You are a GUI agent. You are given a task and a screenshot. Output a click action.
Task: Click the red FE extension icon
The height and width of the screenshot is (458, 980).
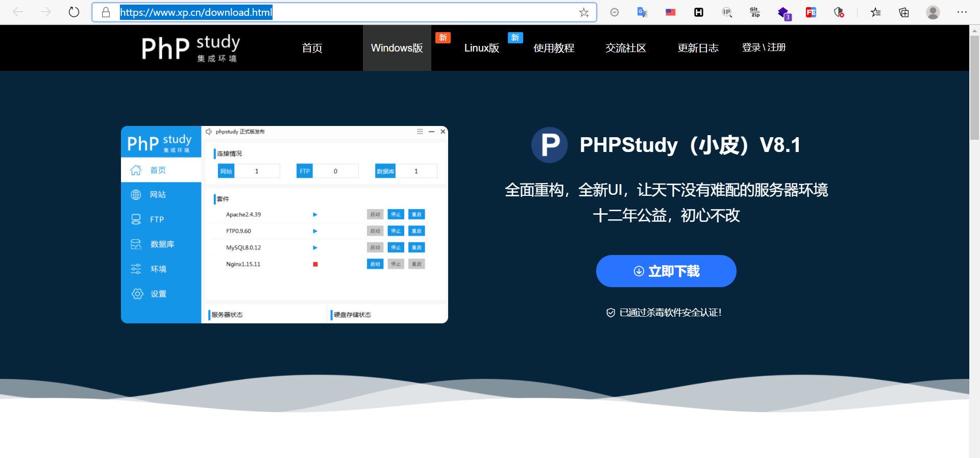[x=811, y=12]
